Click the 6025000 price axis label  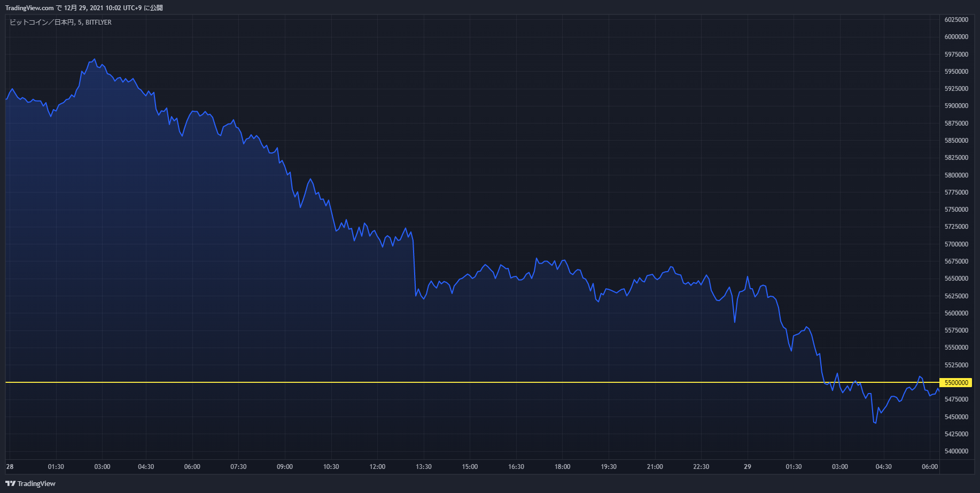956,20
